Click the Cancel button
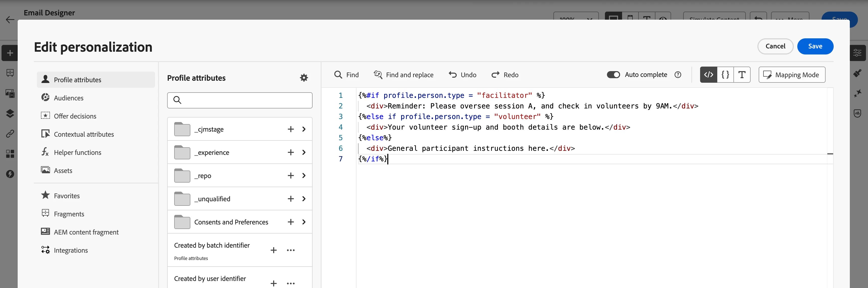The width and height of the screenshot is (868, 288). [775, 46]
